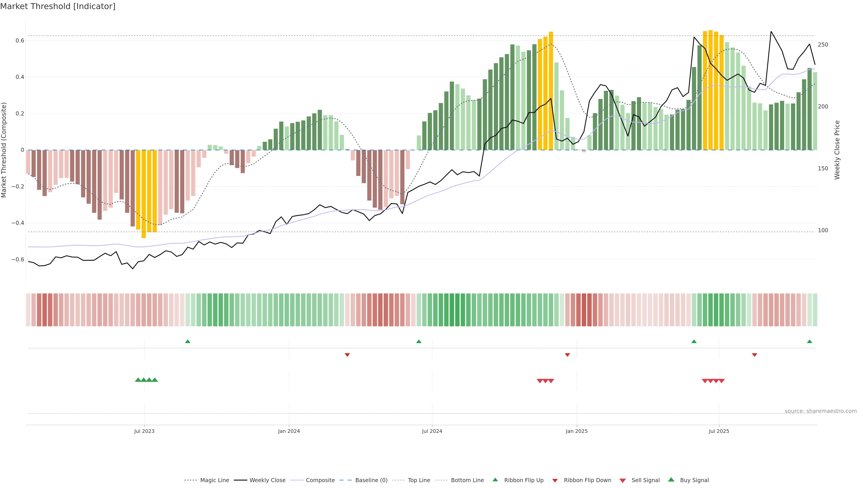
Task: Toggle Ribbon Flip Down legend icon
Action: point(555,480)
